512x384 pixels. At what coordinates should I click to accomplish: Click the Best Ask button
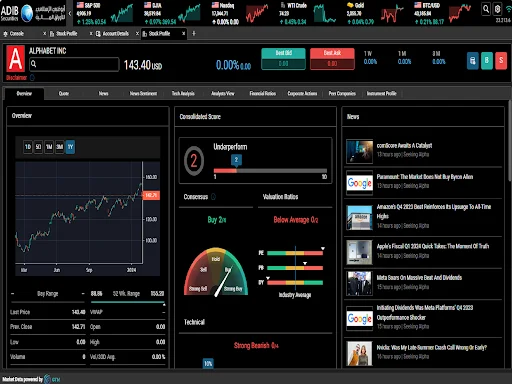tap(332, 59)
